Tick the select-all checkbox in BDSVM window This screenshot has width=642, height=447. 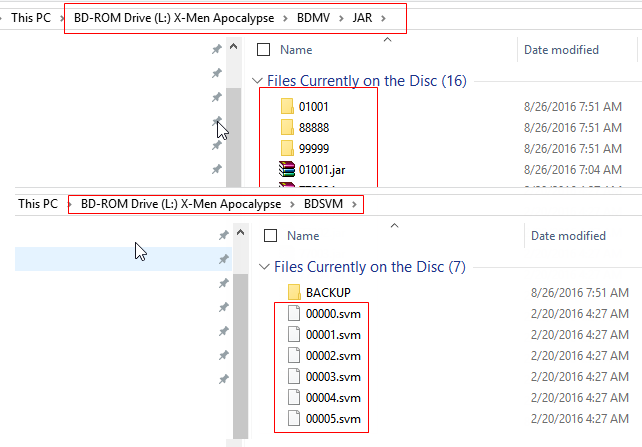point(270,235)
